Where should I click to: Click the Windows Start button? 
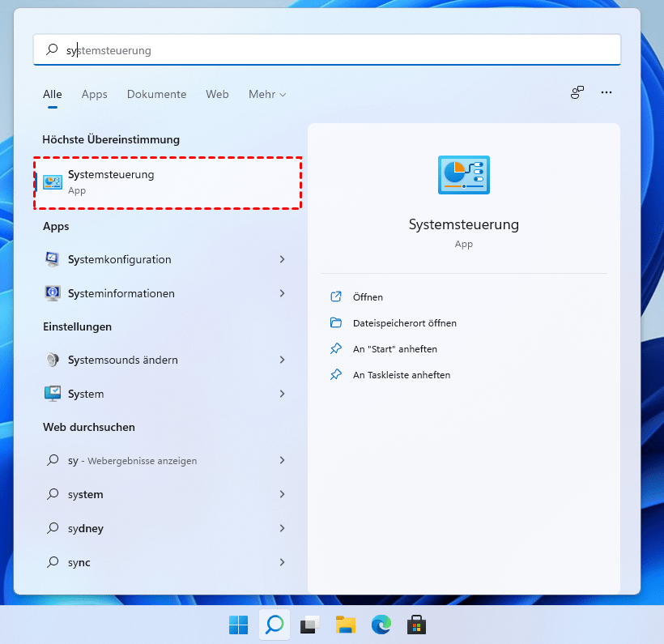coord(239,625)
